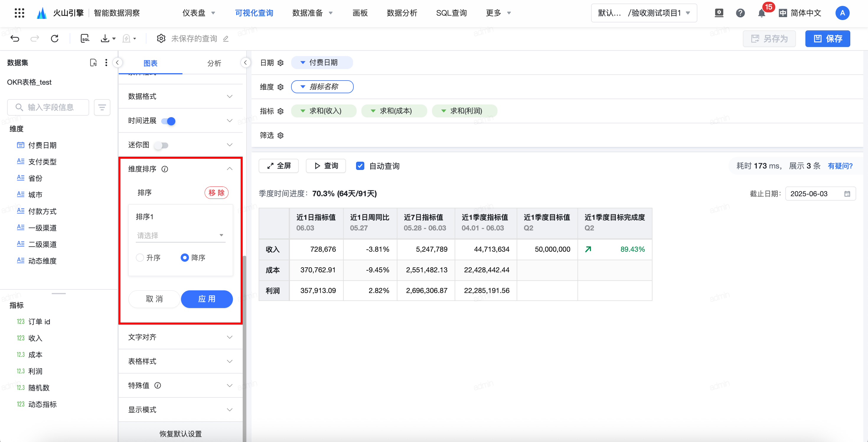Open the app grid launcher icon
The image size is (868, 442).
click(x=19, y=13)
